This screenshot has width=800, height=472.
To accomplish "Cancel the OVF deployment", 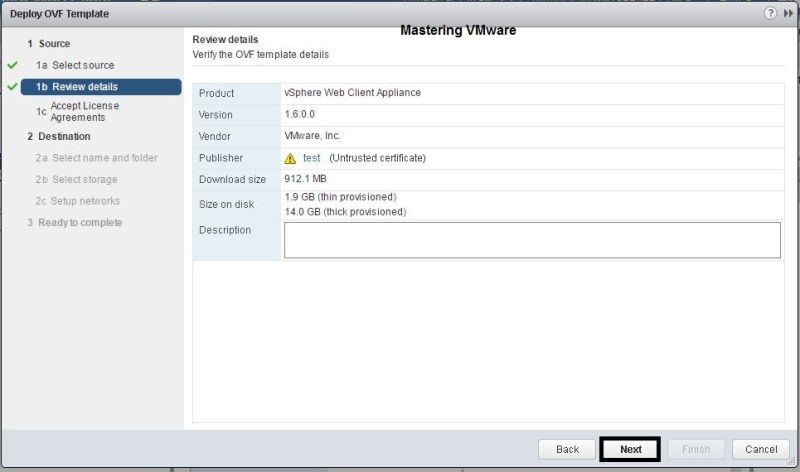I will 761,449.
